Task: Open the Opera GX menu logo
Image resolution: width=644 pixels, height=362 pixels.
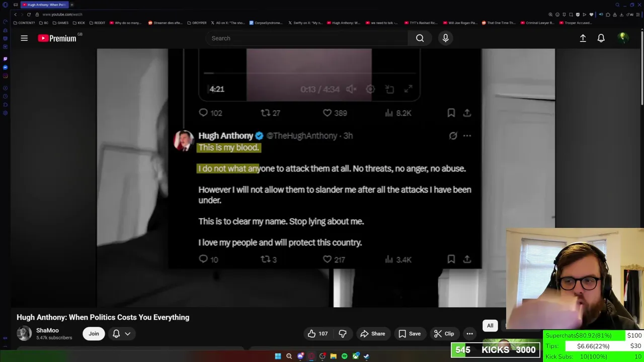Action: (x=6, y=5)
